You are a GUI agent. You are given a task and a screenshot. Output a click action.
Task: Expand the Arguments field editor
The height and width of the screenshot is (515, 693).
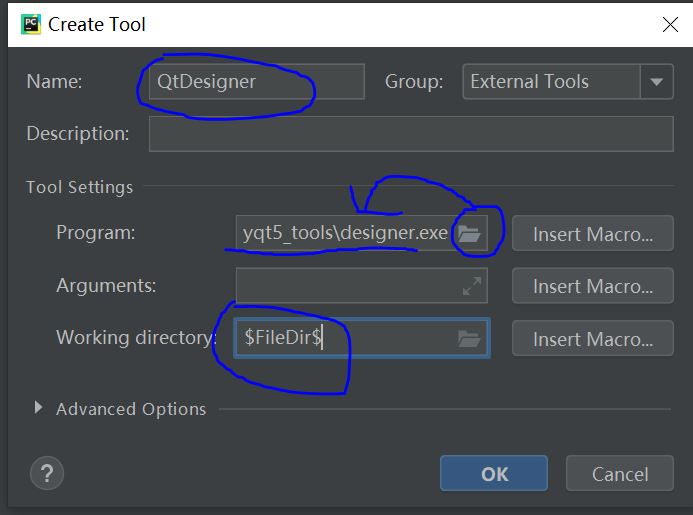pyautogui.click(x=471, y=286)
